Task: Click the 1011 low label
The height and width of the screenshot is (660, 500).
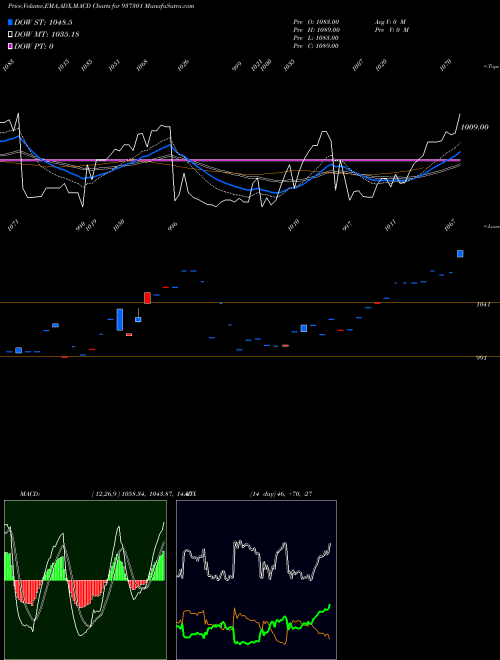Action: tap(391, 224)
